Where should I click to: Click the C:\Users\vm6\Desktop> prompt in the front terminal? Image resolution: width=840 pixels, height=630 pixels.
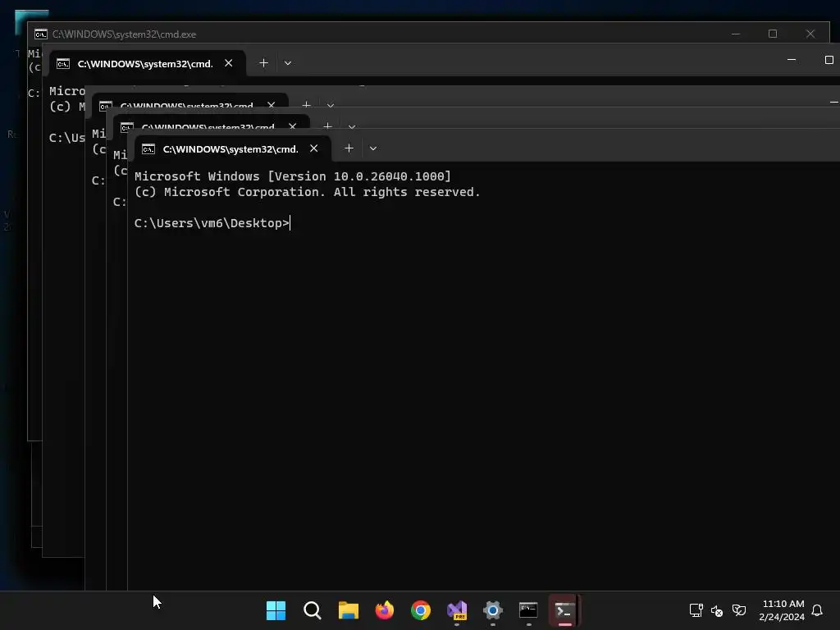[x=212, y=223]
